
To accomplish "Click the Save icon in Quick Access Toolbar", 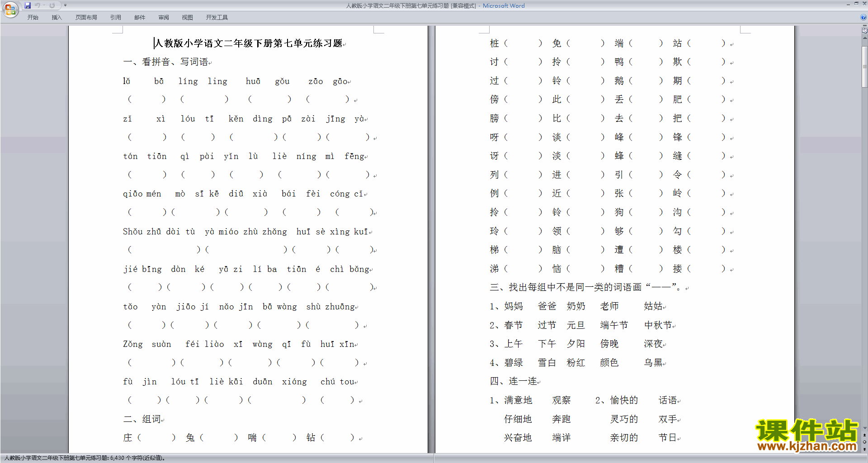I will coord(28,5).
